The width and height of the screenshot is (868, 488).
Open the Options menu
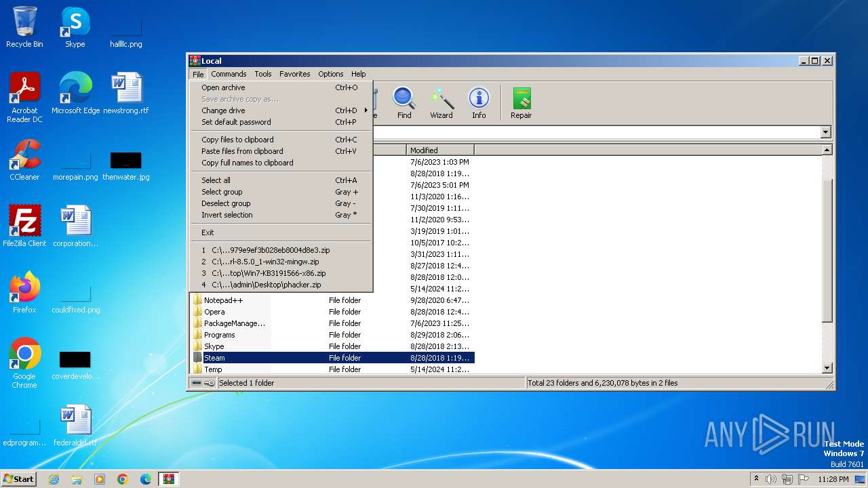[x=331, y=74]
